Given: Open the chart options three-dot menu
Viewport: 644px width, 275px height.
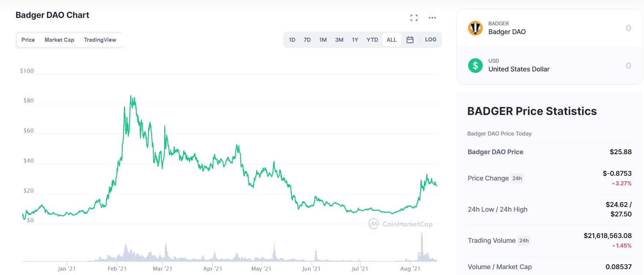Looking at the screenshot, I should (x=432, y=18).
